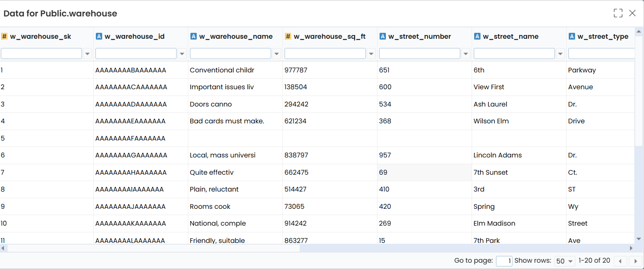Select cell 'Important issues liv'

coord(235,87)
